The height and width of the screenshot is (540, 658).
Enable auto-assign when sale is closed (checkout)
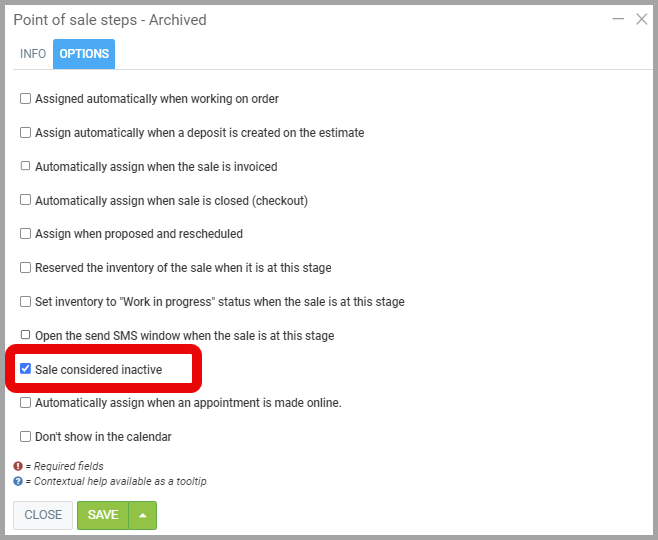coord(26,200)
